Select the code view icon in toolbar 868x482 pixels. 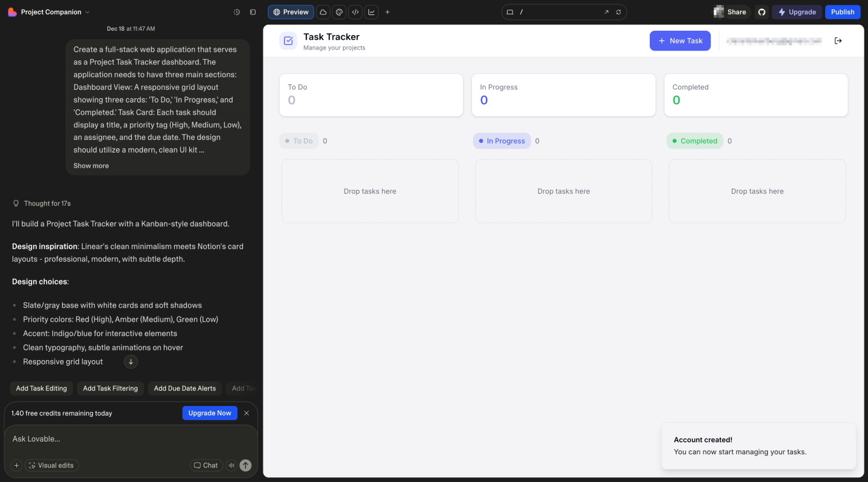pos(355,11)
